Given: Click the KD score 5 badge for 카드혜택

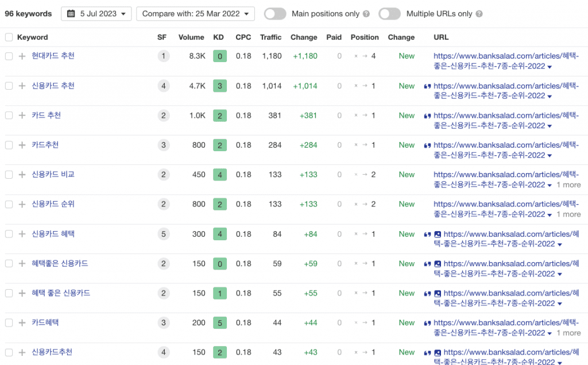Looking at the screenshot, I should point(220,323).
